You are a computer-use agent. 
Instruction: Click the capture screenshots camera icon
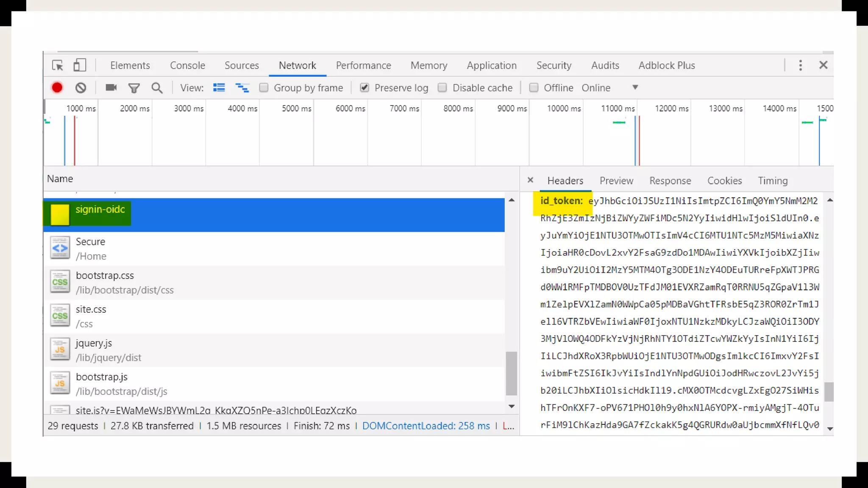click(111, 88)
